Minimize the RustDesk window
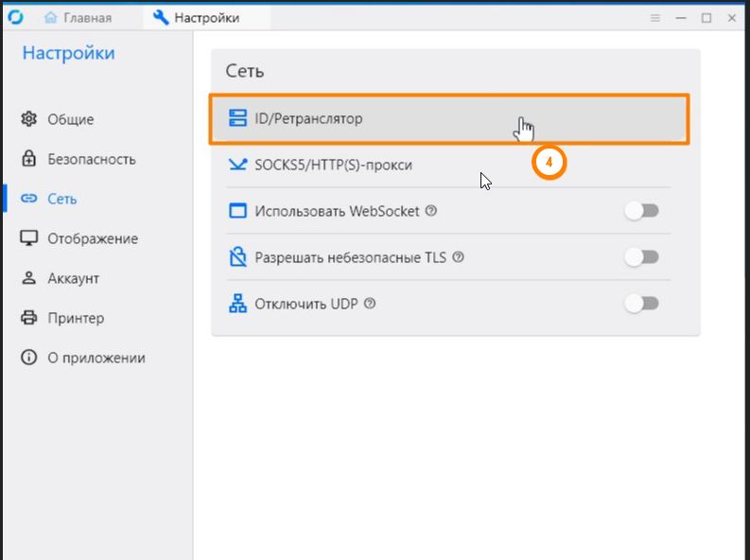This screenshot has height=560, width=750. point(681,18)
